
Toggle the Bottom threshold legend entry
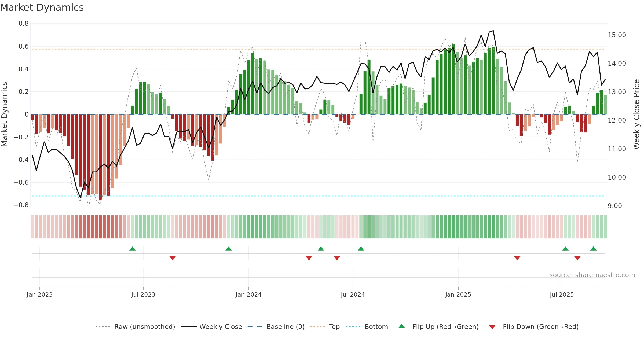click(x=367, y=327)
